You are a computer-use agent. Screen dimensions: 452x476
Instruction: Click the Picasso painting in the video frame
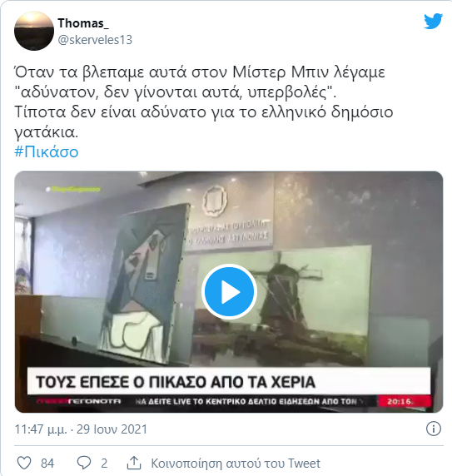145,284
